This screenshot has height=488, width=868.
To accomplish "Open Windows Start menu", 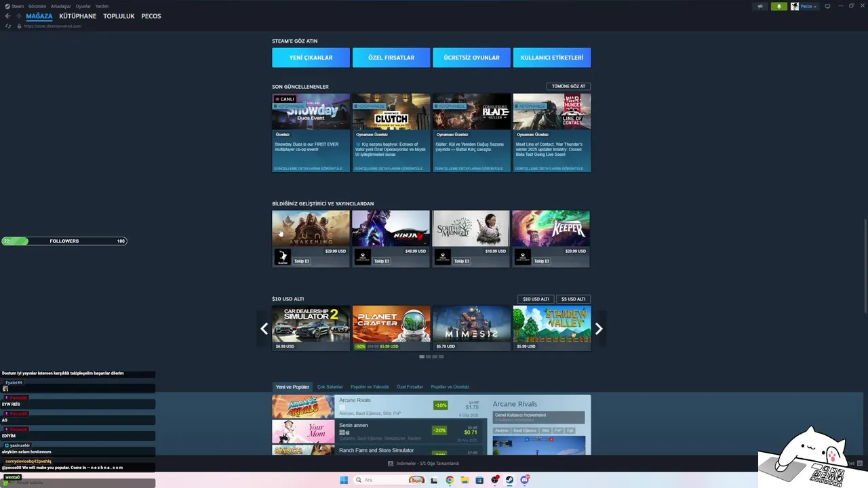I will click(x=344, y=480).
